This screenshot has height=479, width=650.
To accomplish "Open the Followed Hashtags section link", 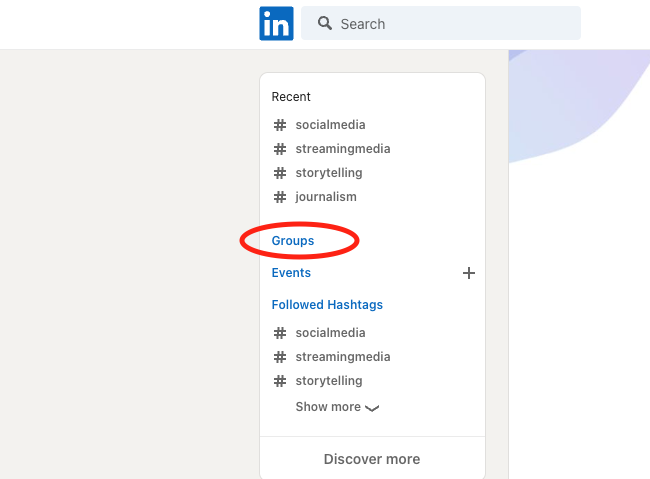I will pyautogui.click(x=327, y=305).
